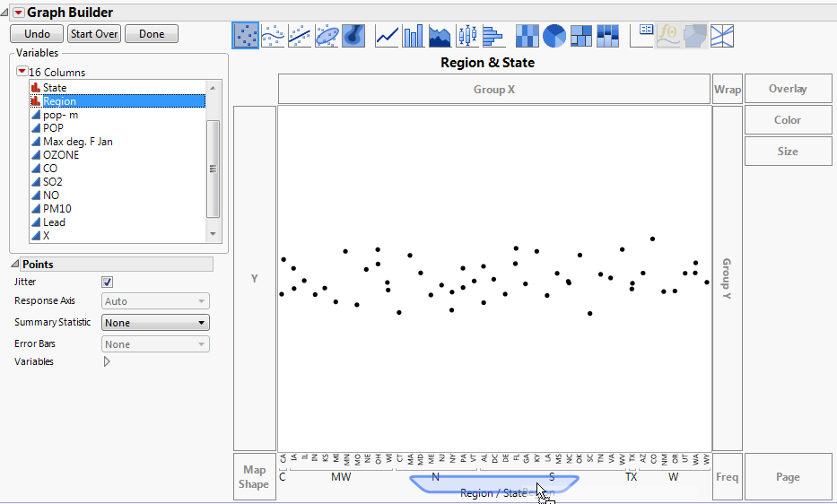
Task: Select the Area chart icon
Action: pos(440,35)
